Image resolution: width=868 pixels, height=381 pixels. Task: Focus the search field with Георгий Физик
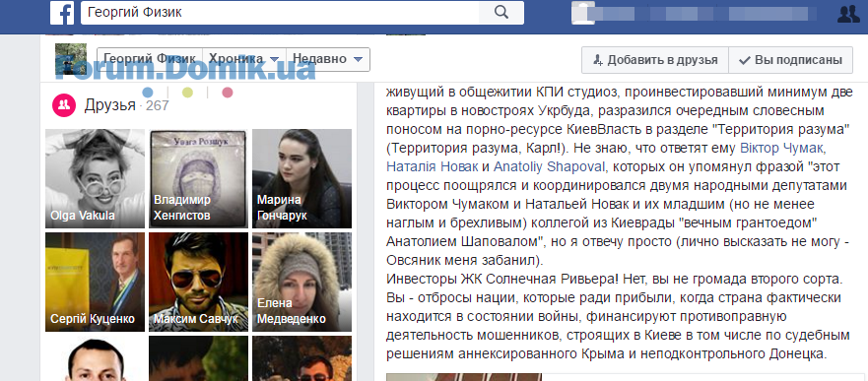tap(280, 12)
